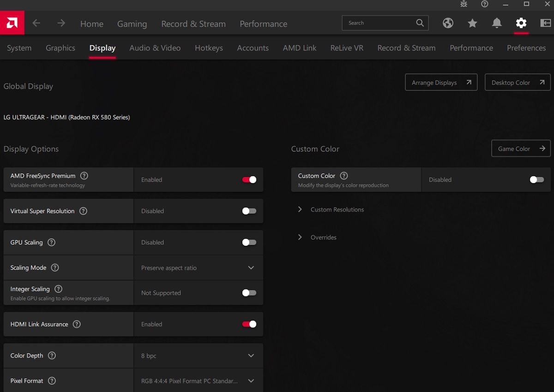Click the bug report icon
Image resolution: width=554 pixels, height=392 pixels.
(x=464, y=4)
